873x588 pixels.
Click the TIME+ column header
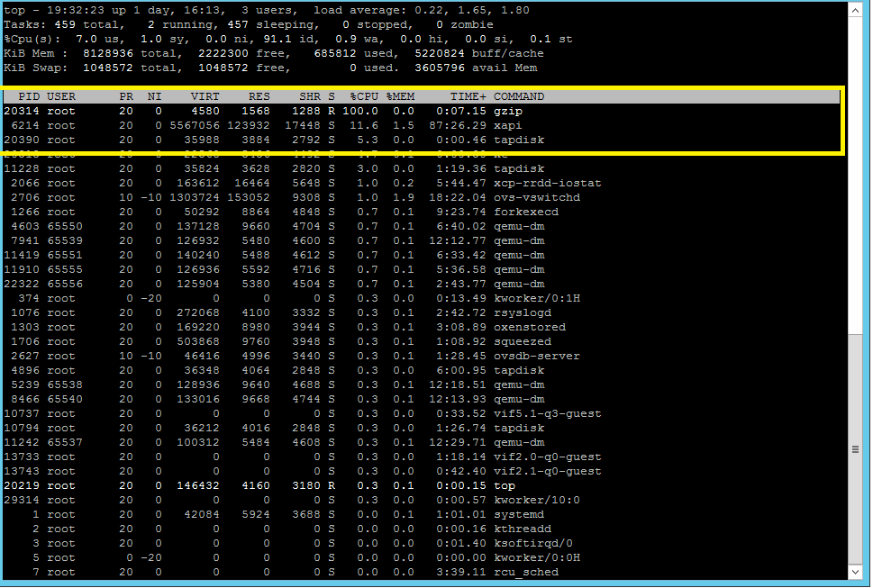(468, 96)
